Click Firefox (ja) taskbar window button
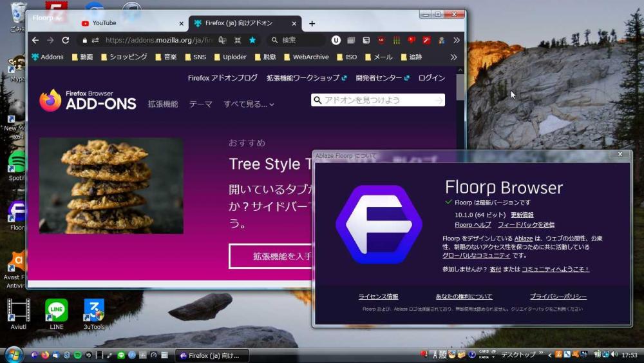The image size is (644, 363). point(211,356)
